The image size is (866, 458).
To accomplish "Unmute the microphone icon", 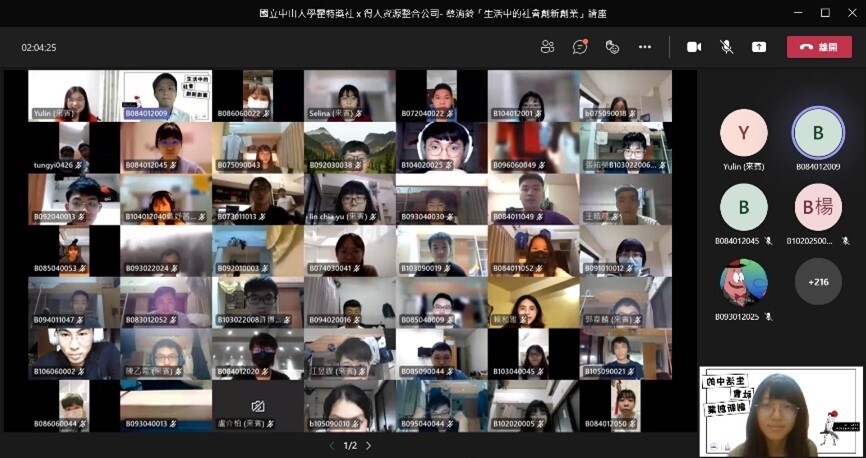I will coord(726,47).
